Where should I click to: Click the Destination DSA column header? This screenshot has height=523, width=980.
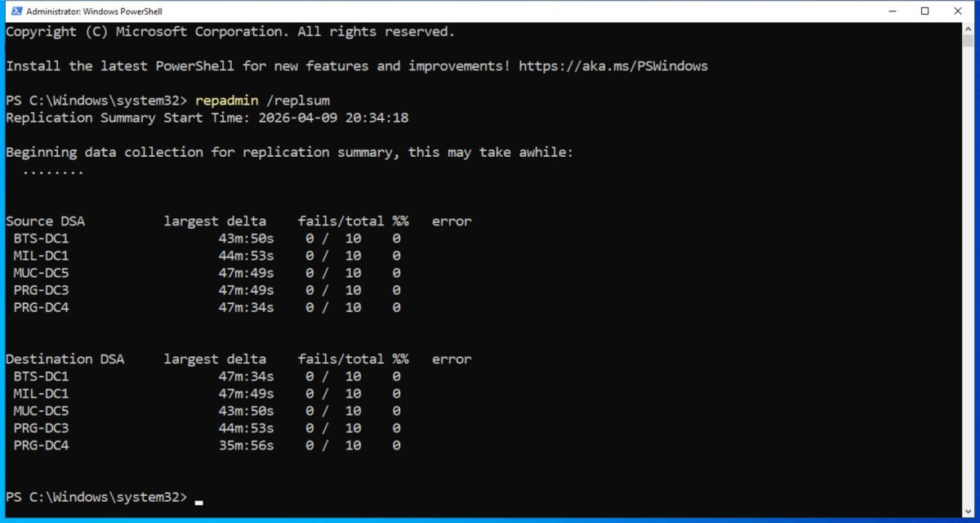pos(65,359)
